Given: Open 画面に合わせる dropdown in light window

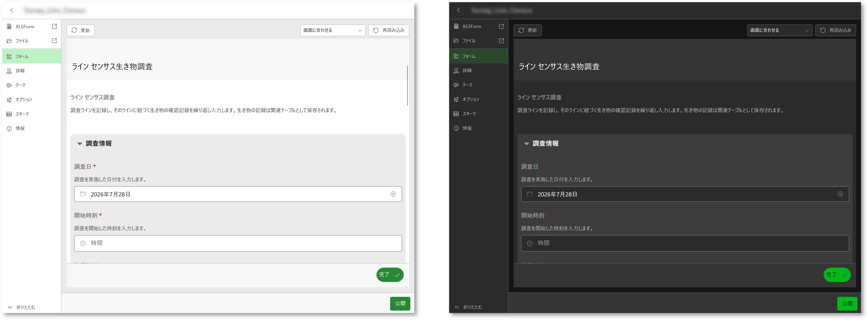Looking at the screenshot, I should click(333, 30).
